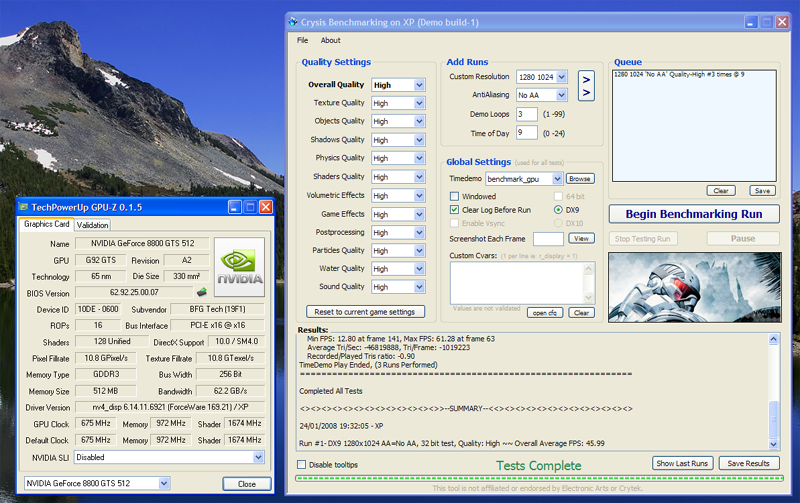Image resolution: width=800 pixels, height=503 pixels.
Task: Click the Results scrollbar up arrow
Action: (773, 339)
